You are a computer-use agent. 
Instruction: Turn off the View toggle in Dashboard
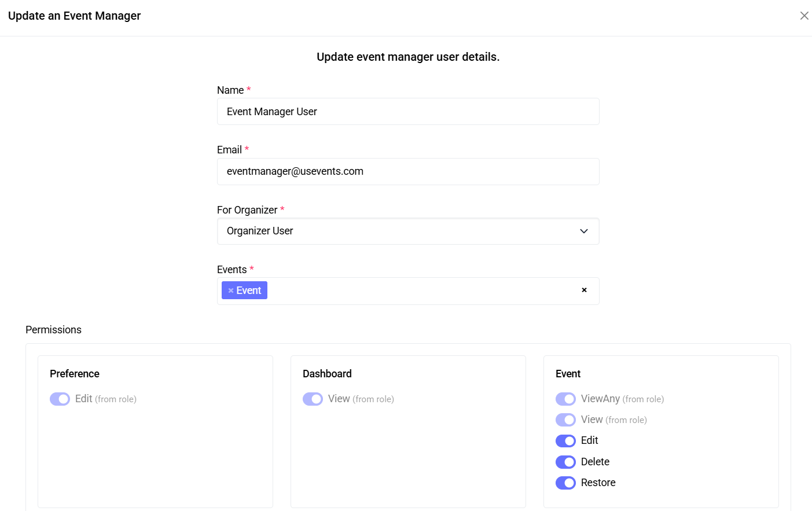313,399
